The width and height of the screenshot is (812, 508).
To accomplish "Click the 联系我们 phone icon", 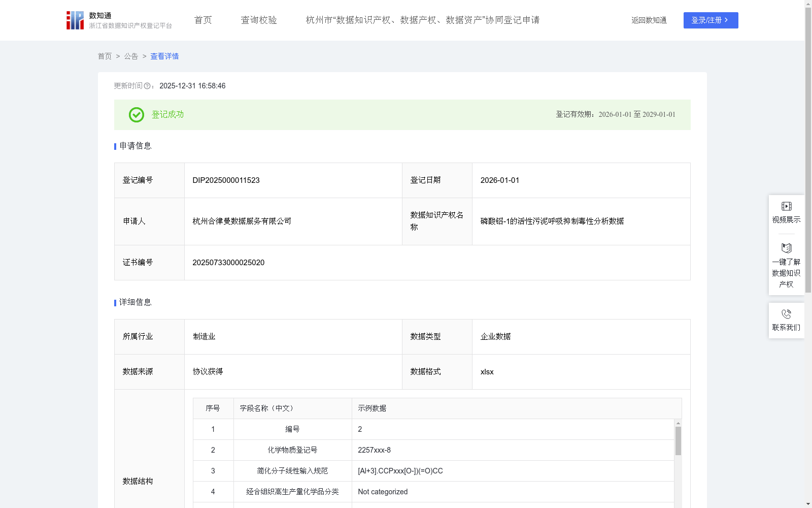I will pos(786,314).
